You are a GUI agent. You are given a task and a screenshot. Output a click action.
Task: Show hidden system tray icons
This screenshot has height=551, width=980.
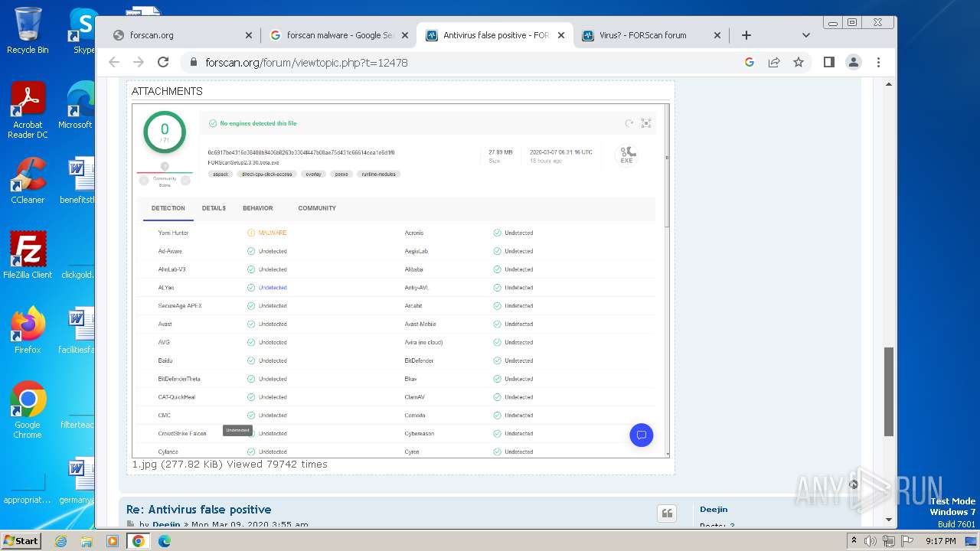point(854,541)
